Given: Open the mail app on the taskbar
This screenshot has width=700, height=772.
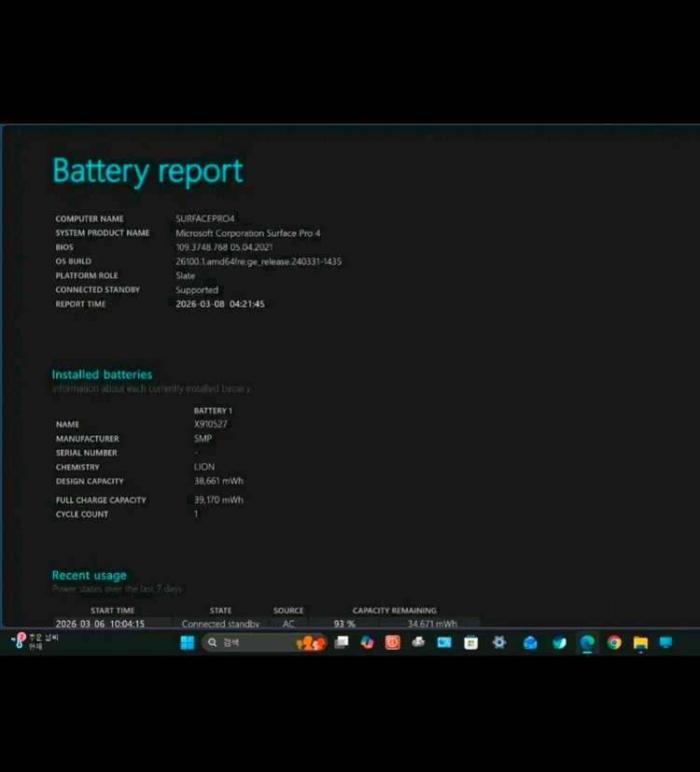Looking at the screenshot, I should (530, 642).
